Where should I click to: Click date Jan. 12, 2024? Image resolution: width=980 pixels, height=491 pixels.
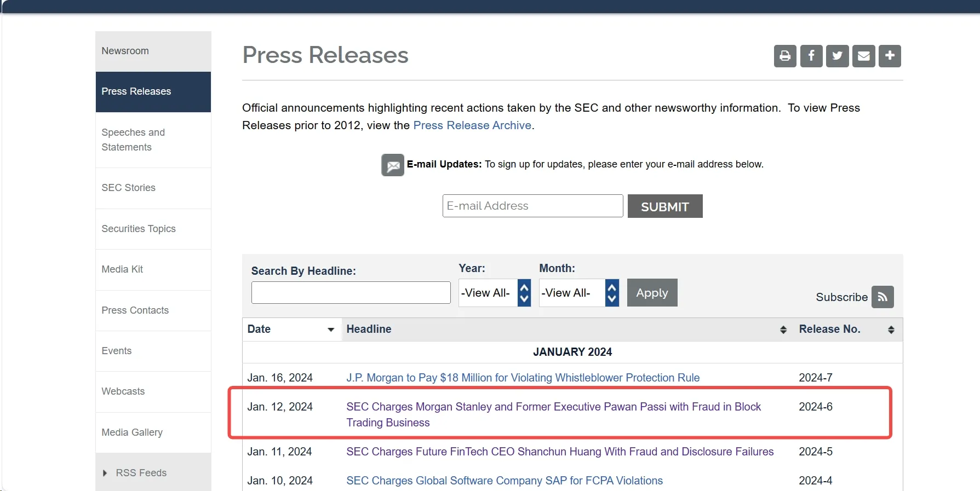click(x=280, y=407)
